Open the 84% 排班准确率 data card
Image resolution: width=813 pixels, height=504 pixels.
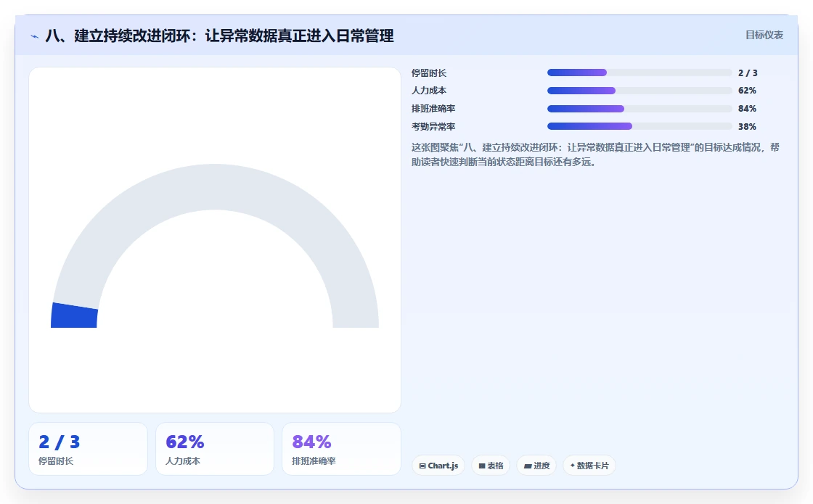(341, 449)
